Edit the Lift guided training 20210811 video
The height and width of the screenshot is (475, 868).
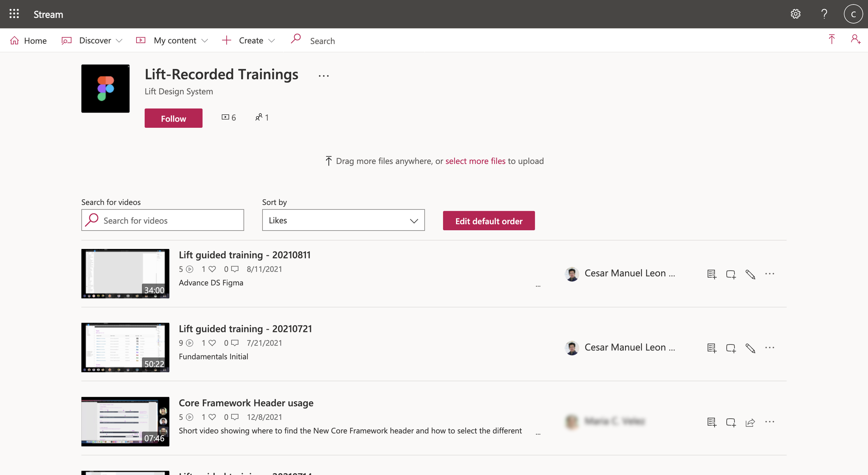coord(750,274)
